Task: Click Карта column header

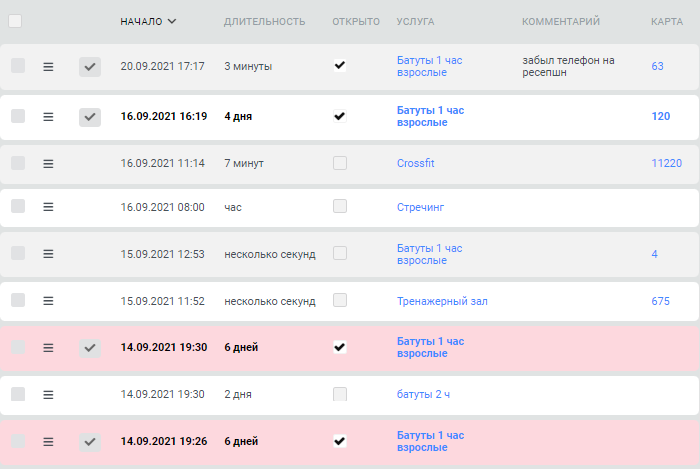Action: (667, 21)
